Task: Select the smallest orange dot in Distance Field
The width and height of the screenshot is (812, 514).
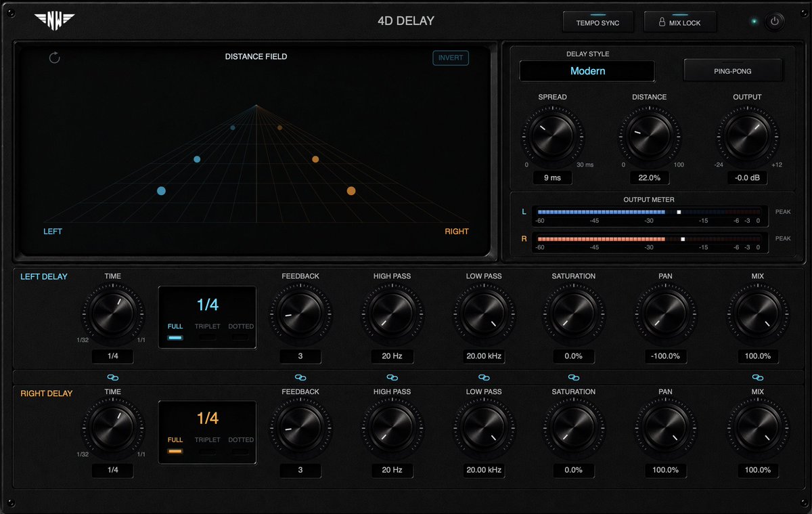Action: point(279,127)
